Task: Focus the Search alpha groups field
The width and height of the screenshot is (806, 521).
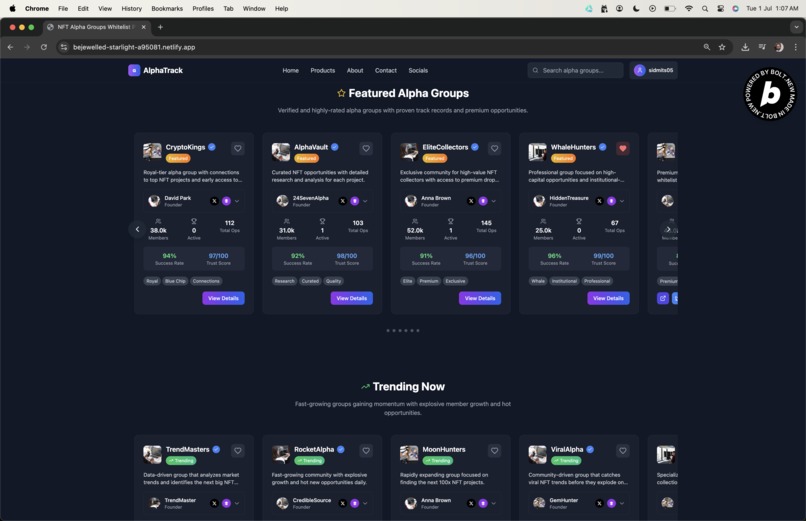Action: (575, 70)
